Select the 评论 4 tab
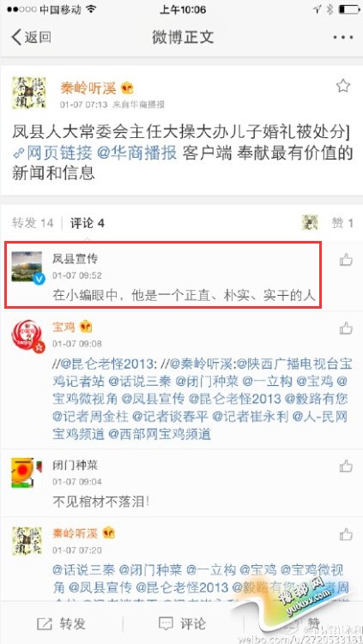 point(88,223)
